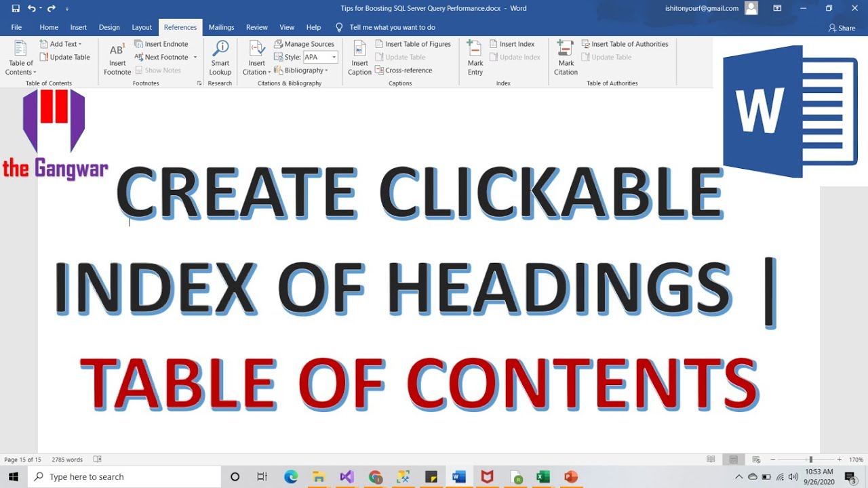Click Update Table in Table of Contents group
This screenshot has height=488, width=868.
tap(64, 57)
